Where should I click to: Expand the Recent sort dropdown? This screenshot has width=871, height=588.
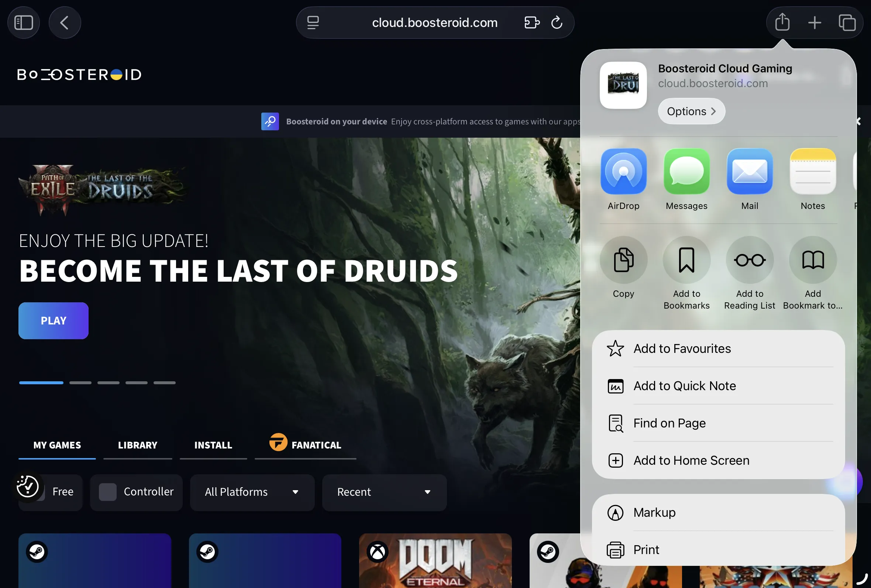click(x=384, y=492)
